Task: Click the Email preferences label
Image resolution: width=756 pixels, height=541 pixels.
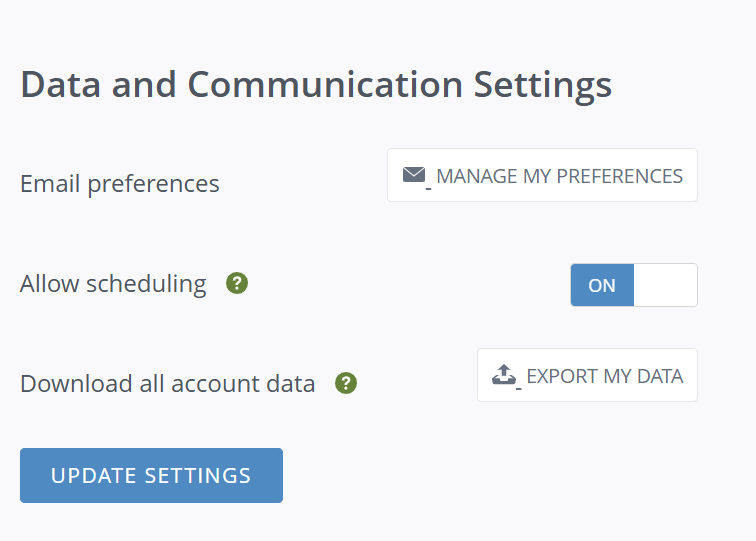Action: click(120, 184)
